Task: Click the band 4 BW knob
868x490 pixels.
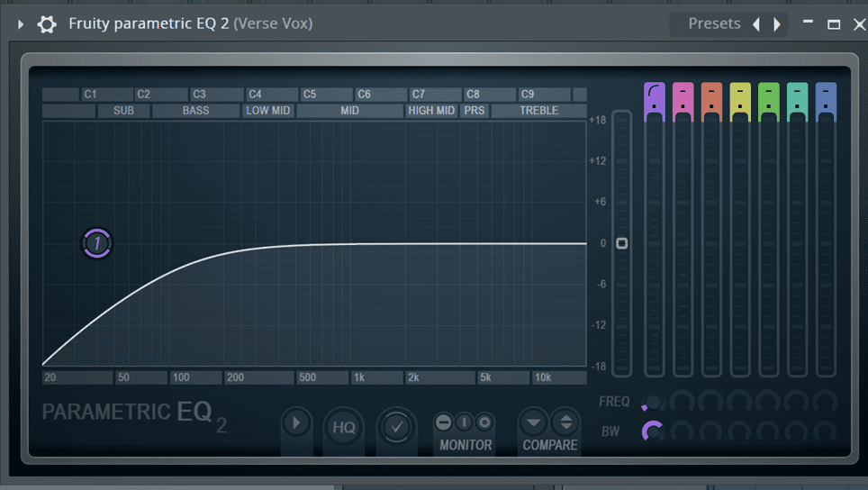Action: pyautogui.click(x=739, y=431)
